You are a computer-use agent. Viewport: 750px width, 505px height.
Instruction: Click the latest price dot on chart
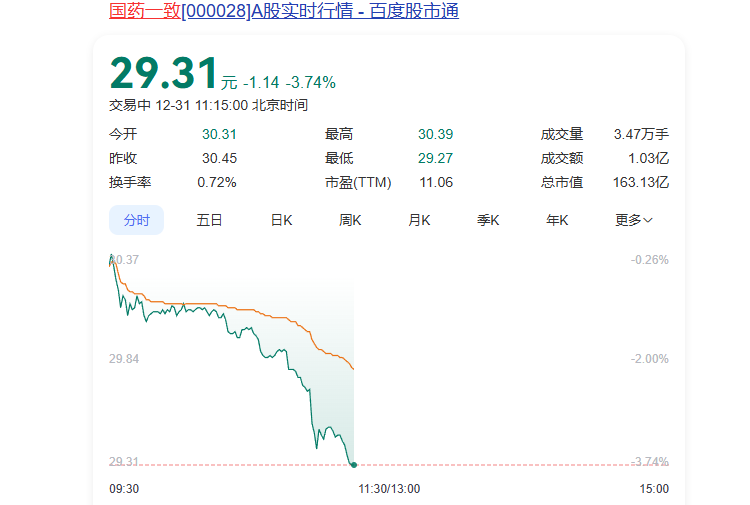click(354, 465)
